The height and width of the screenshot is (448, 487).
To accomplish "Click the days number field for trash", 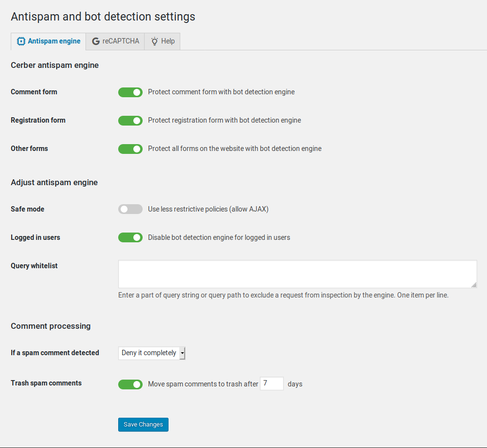I will click(x=272, y=384).
